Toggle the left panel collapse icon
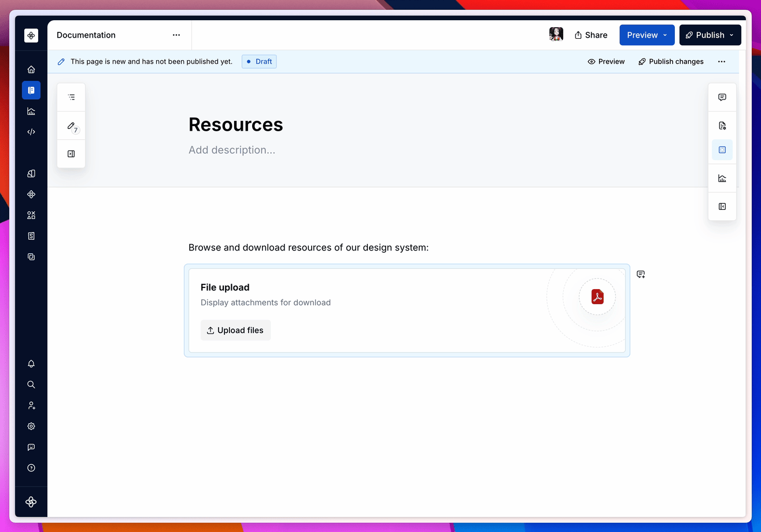 pyautogui.click(x=71, y=154)
